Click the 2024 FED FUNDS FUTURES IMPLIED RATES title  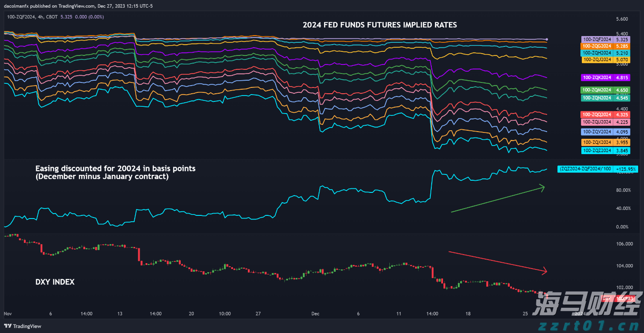point(379,25)
